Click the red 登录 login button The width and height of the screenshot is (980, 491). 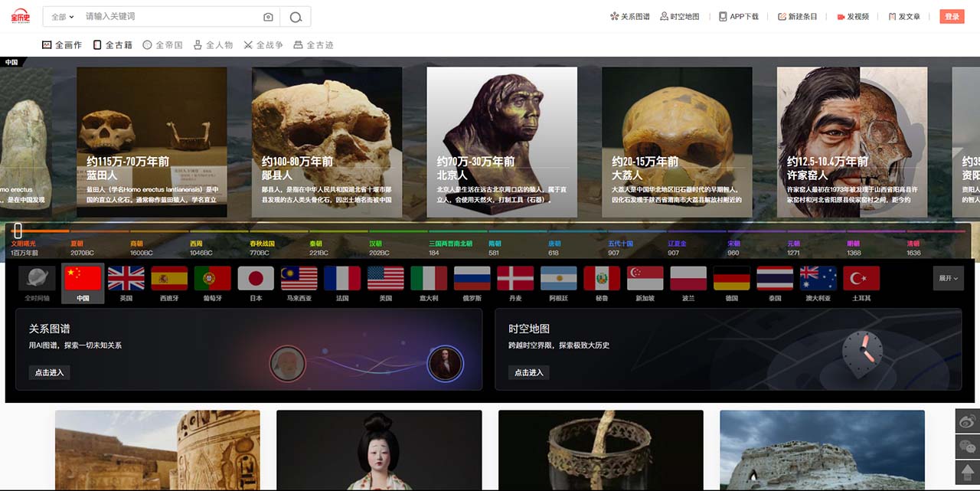click(952, 17)
